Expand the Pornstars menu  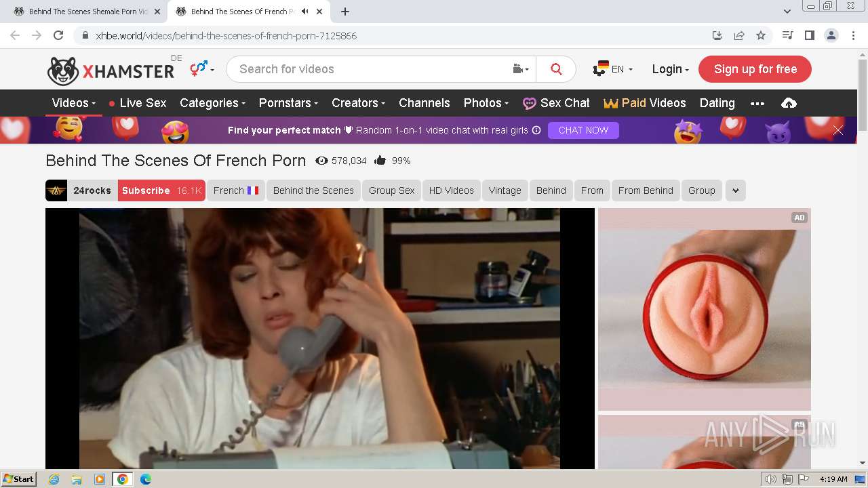tap(288, 103)
